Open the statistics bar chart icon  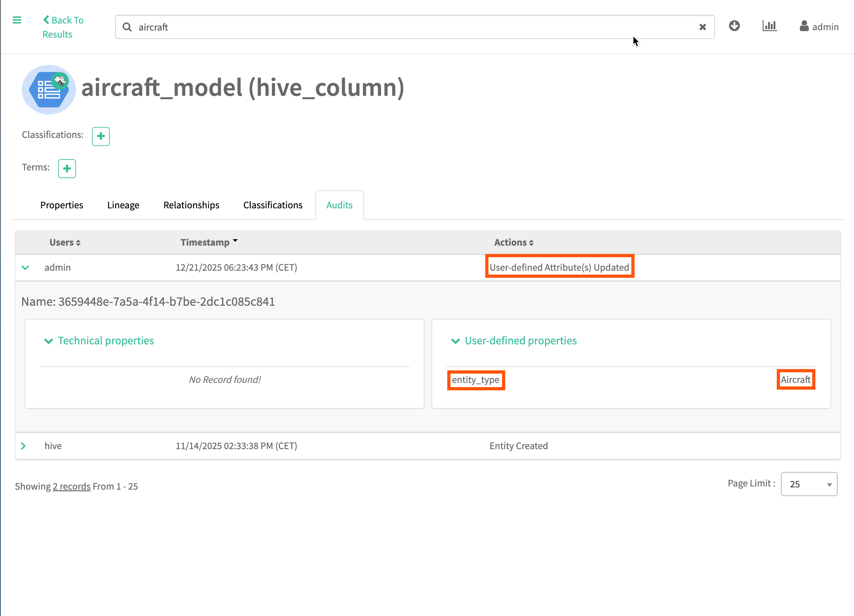(x=769, y=26)
